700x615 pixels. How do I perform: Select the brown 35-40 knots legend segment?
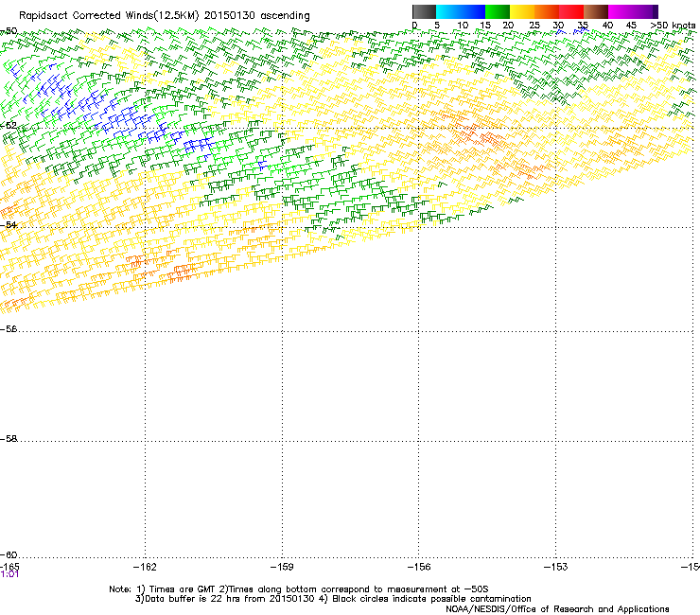(x=596, y=11)
